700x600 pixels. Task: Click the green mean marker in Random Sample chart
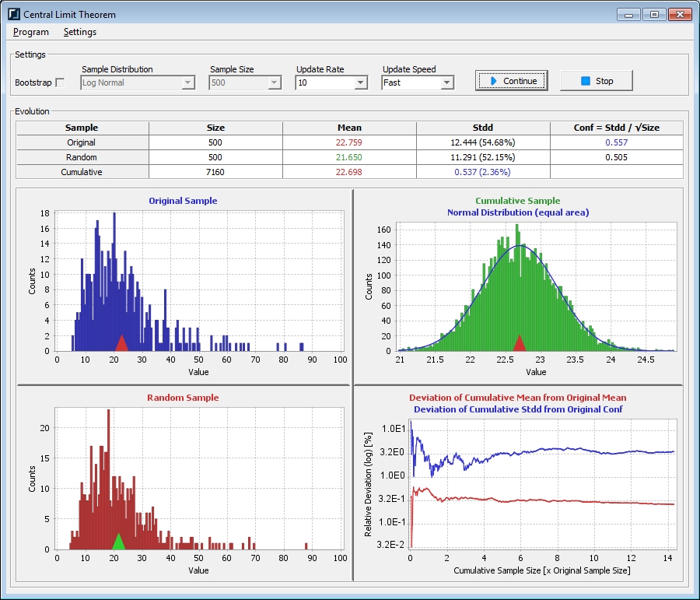point(118,542)
